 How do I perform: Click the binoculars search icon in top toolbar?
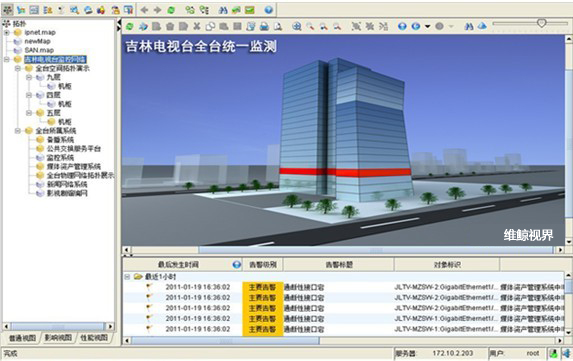[x=223, y=10]
